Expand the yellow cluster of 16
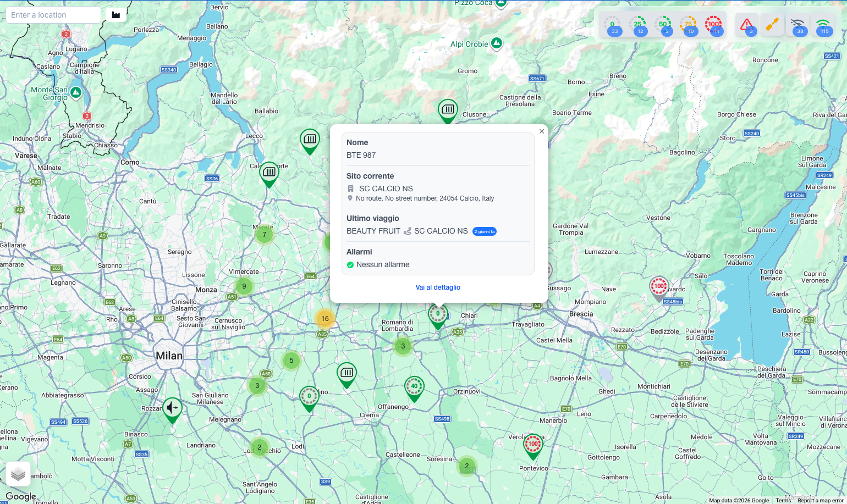The image size is (847, 504). click(x=325, y=319)
